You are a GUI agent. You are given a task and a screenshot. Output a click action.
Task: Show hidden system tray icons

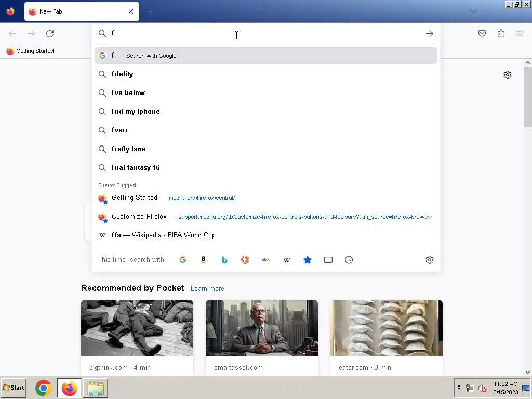click(459, 388)
